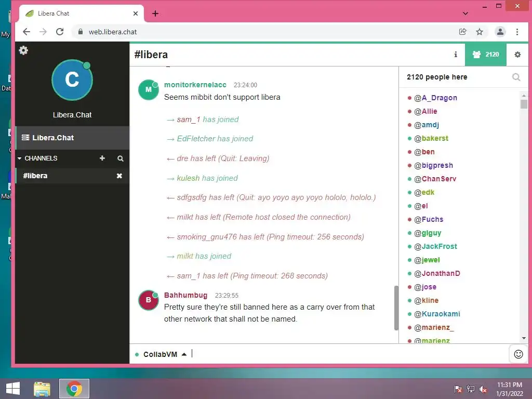Open the taskbar clock and date
The width and height of the screenshot is (532, 399).
tap(510, 389)
